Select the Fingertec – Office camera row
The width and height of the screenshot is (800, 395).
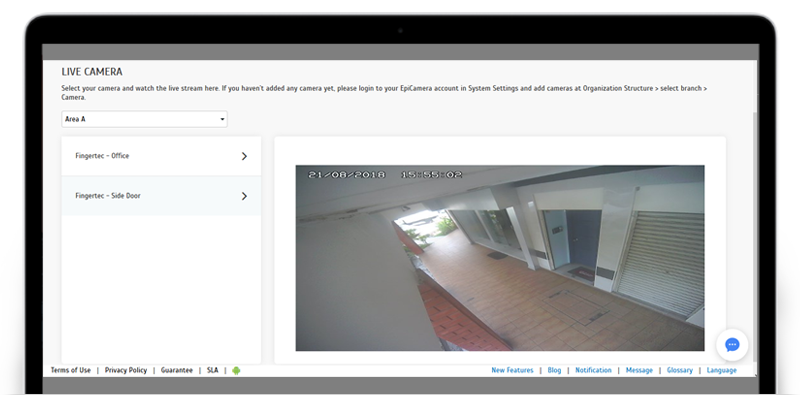click(161, 156)
